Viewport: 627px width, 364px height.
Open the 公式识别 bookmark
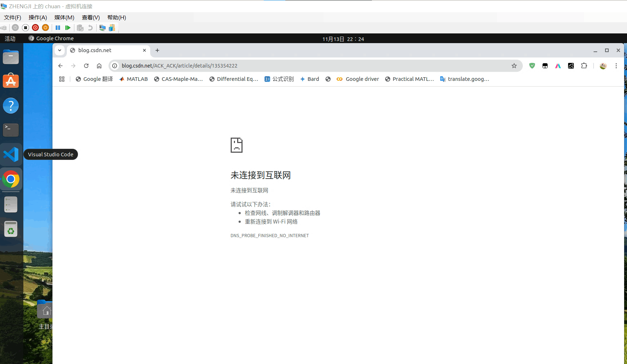tap(279, 79)
